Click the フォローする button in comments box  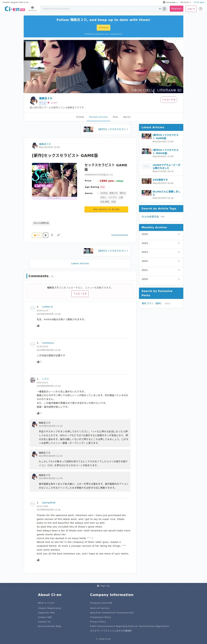tap(80, 294)
